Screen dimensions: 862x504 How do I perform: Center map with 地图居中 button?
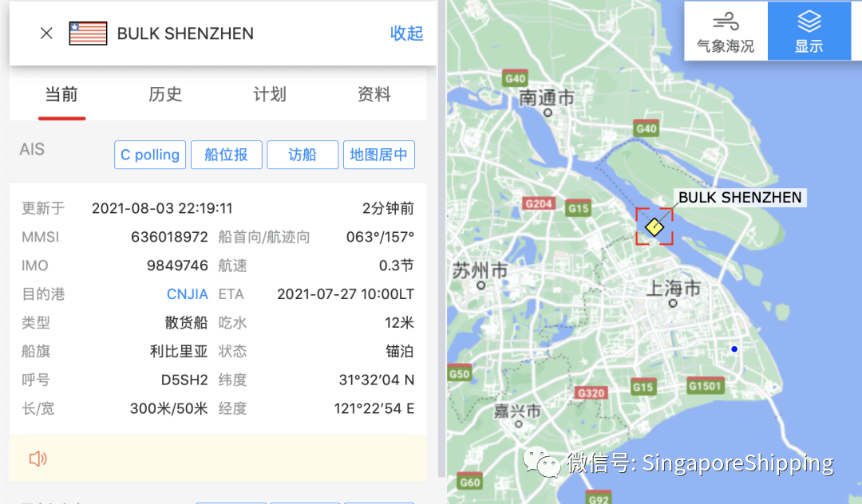(x=379, y=155)
